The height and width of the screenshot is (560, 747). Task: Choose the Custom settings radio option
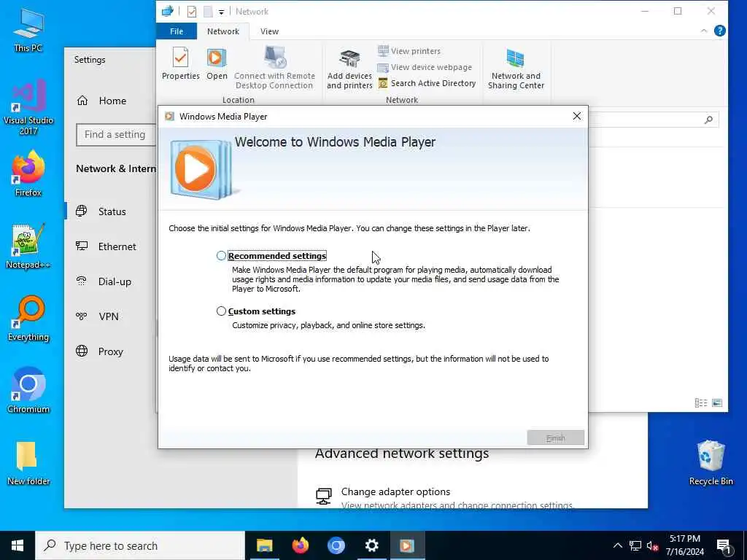point(221,311)
